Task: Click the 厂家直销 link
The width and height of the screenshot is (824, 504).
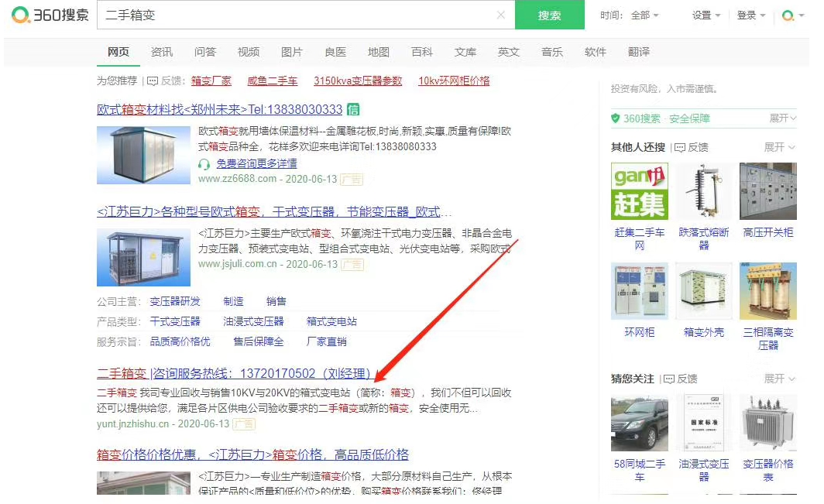Action: (326, 341)
